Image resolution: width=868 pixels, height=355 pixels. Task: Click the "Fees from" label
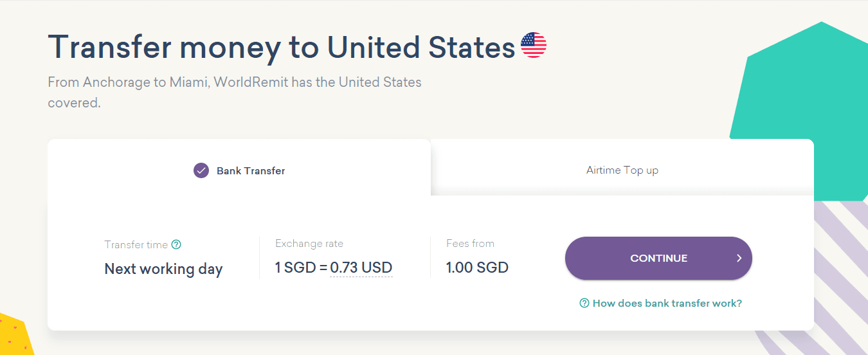(x=470, y=244)
